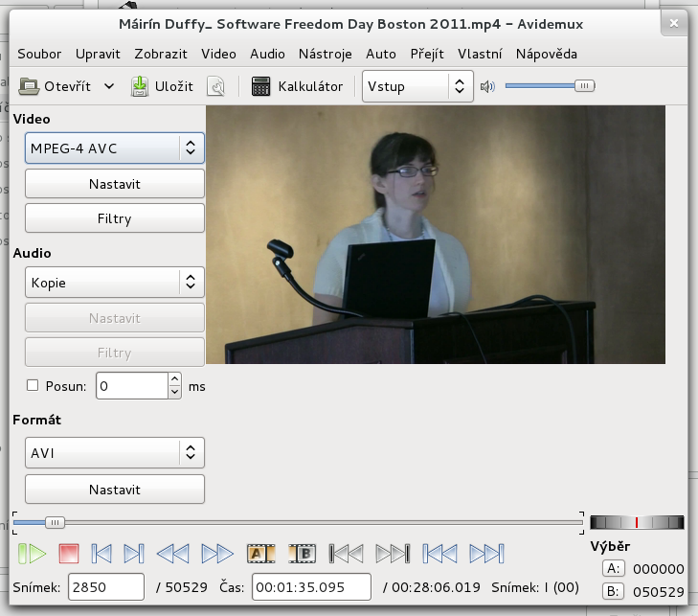Click Filtry under Video section
698x616 pixels.
114,218
